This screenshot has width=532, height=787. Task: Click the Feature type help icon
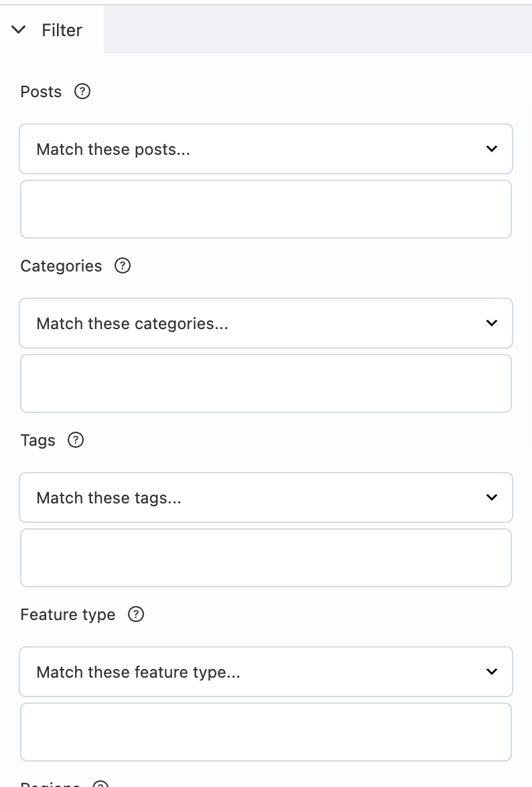(136, 615)
